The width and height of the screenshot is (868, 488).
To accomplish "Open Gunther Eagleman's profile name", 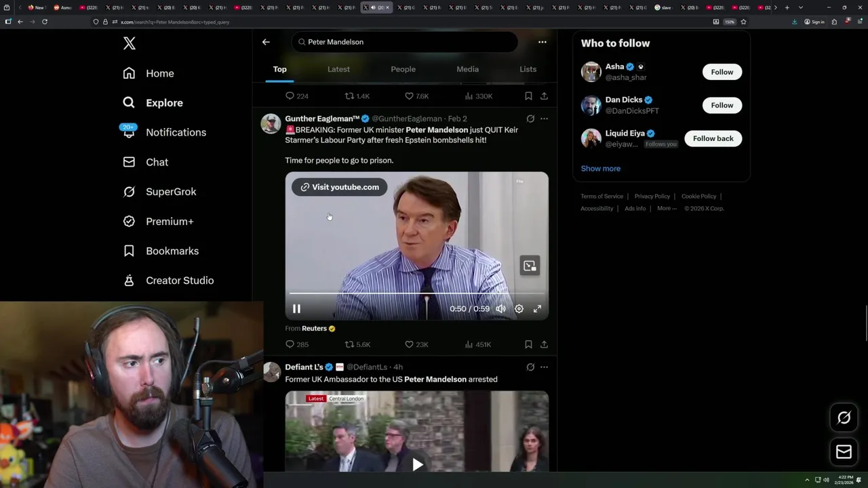I will (x=322, y=119).
